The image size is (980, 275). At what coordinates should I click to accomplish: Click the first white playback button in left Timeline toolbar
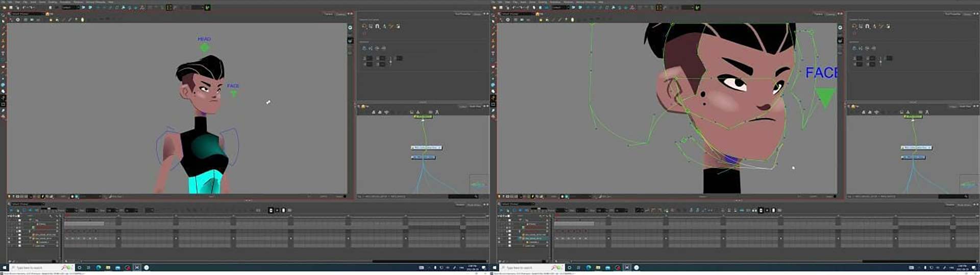[271, 210]
